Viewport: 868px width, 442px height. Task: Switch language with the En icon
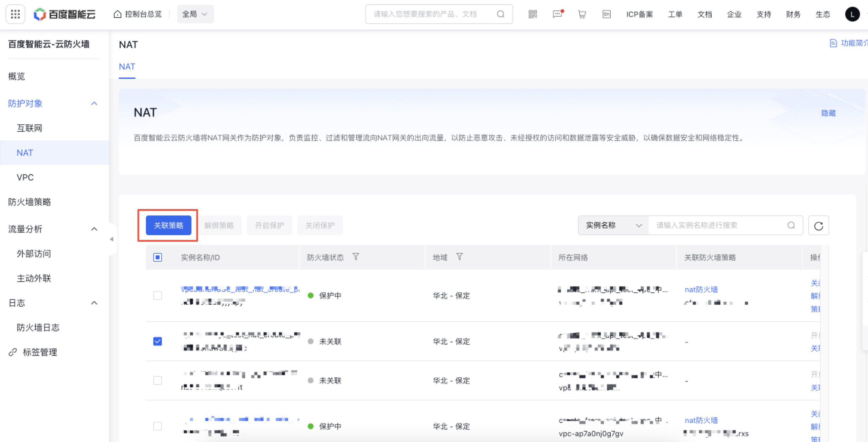click(606, 14)
